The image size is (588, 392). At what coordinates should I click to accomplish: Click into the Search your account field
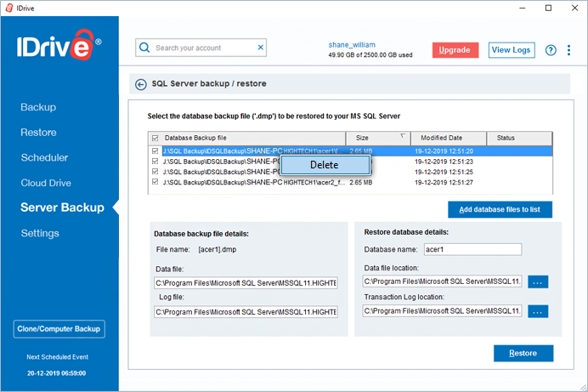pyautogui.click(x=201, y=48)
